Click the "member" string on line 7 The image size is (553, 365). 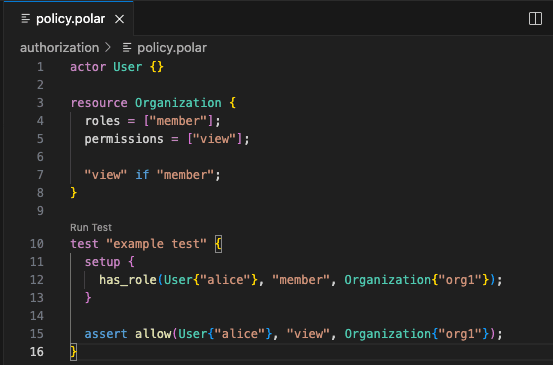pos(186,175)
